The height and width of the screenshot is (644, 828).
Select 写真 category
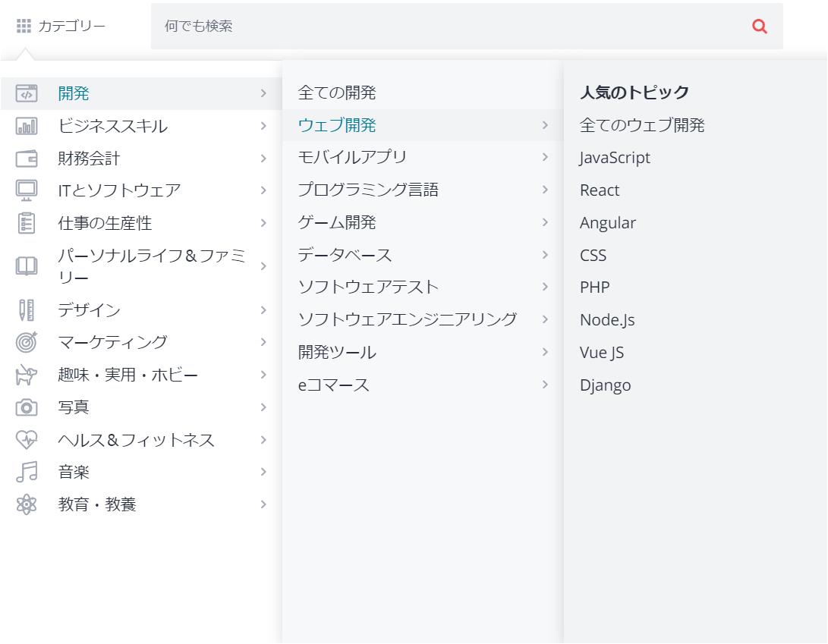[x=74, y=407]
